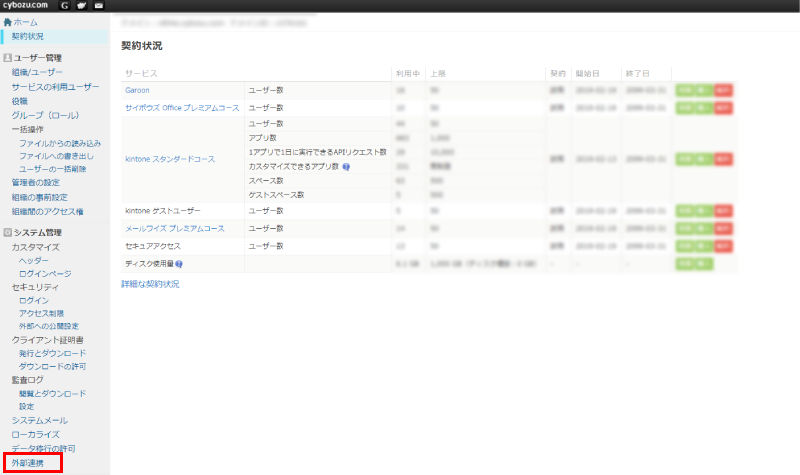
Task: Open 発行とダウンロード for client certificates
Action: [x=53, y=354]
